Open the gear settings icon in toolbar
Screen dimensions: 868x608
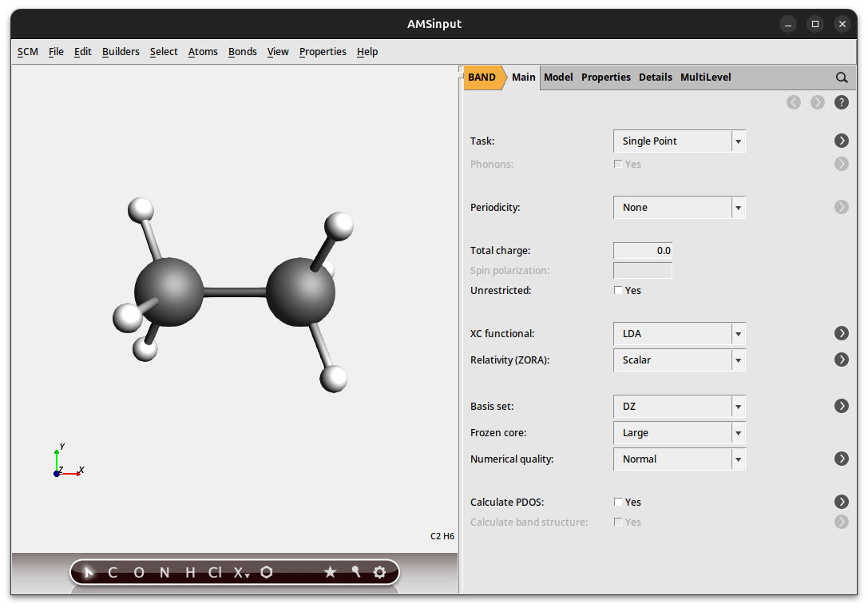click(379, 572)
